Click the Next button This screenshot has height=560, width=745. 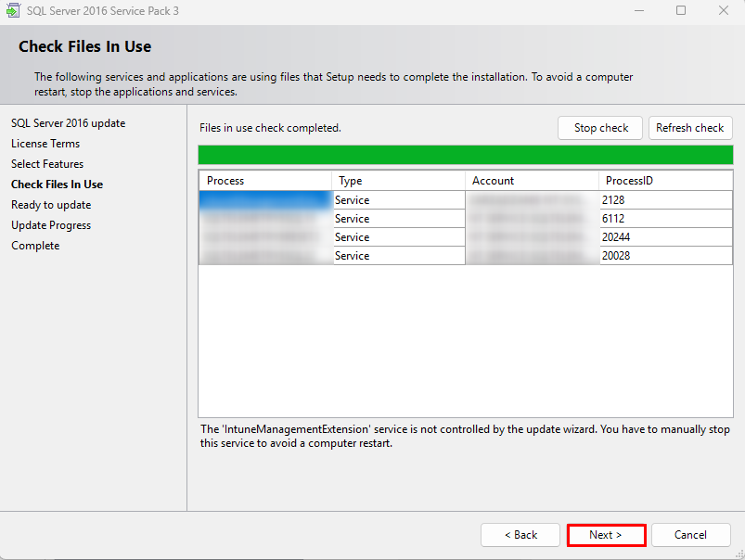coord(606,535)
